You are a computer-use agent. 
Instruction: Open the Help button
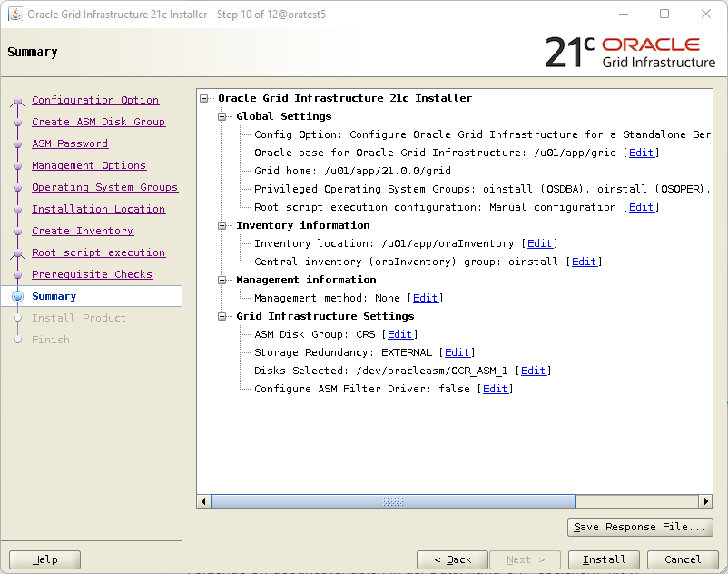(x=45, y=559)
